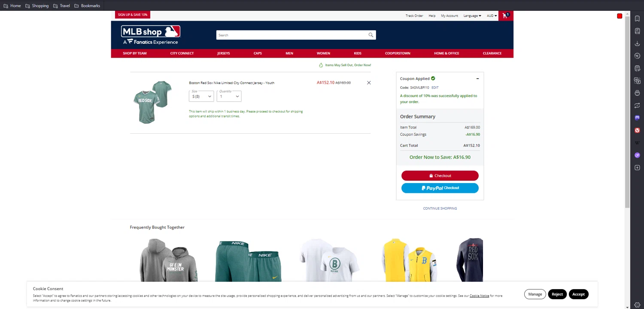Open Cooperstown menu
The height and width of the screenshot is (309, 644).
398,53
